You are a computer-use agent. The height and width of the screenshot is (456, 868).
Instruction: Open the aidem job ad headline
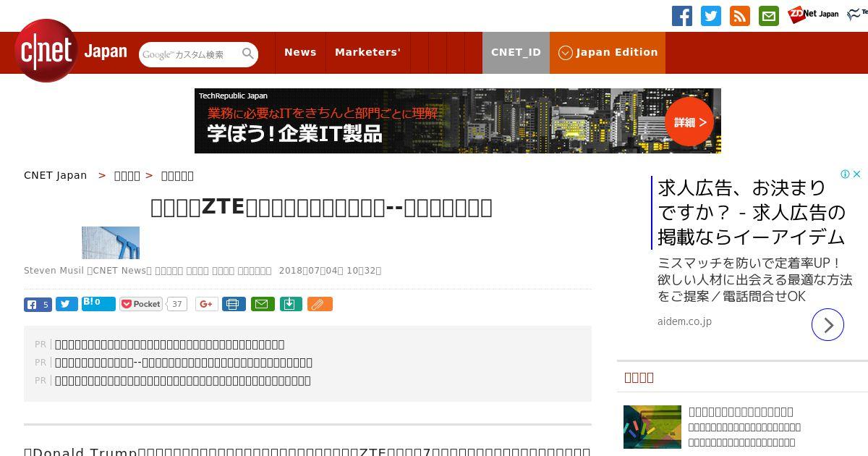click(752, 212)
